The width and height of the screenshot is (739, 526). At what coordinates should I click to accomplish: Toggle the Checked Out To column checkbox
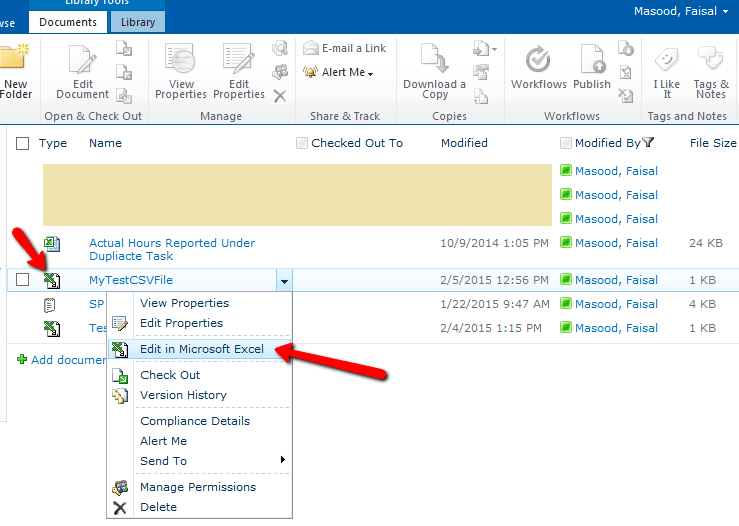click(x=302, y=143)
